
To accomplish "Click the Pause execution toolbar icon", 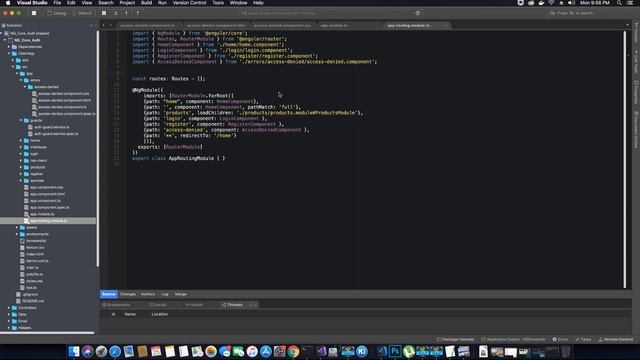I will pos(104,13).
